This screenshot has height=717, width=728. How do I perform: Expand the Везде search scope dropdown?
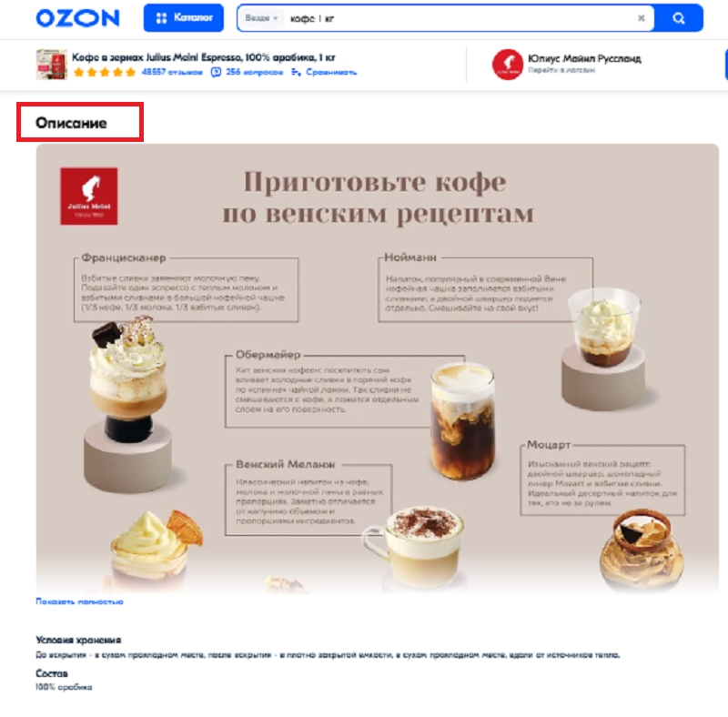[261, 18]
